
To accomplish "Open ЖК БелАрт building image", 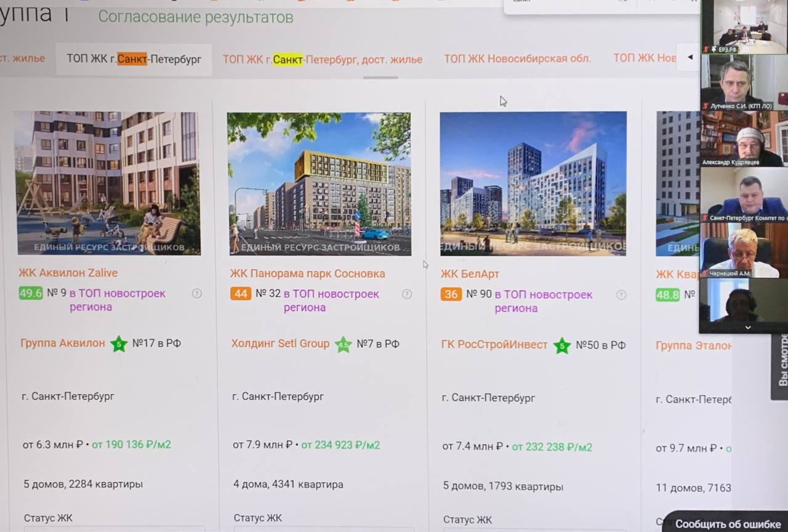I will (533, 183).
